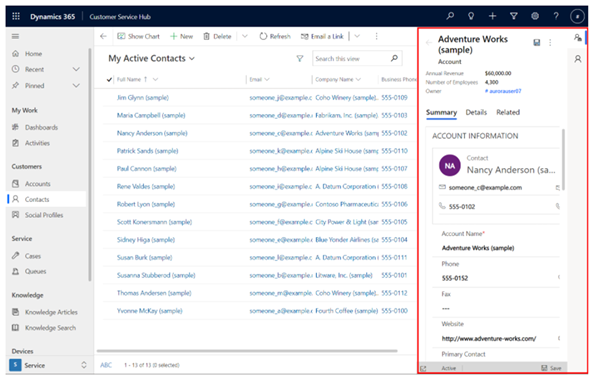600x385 pixels.
Task: Open Knowledge Articles in the site map
Action: [x=51, y=312]
